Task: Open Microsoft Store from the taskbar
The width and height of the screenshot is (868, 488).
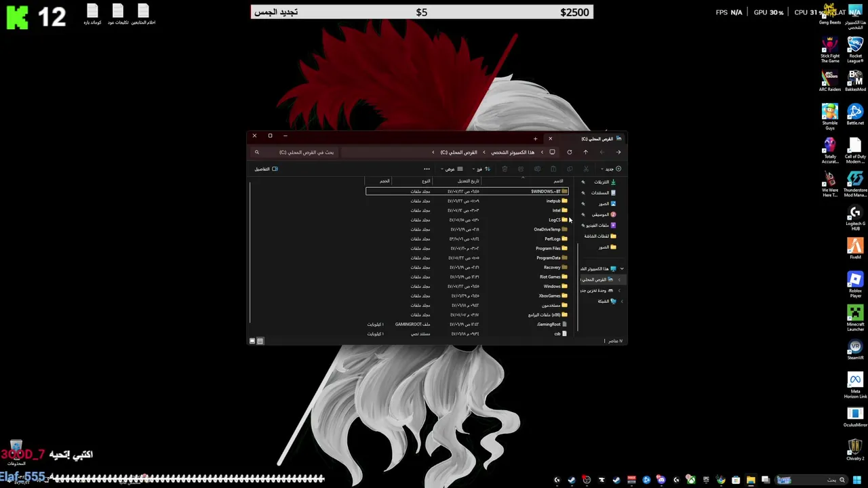Action: (736, 480)
